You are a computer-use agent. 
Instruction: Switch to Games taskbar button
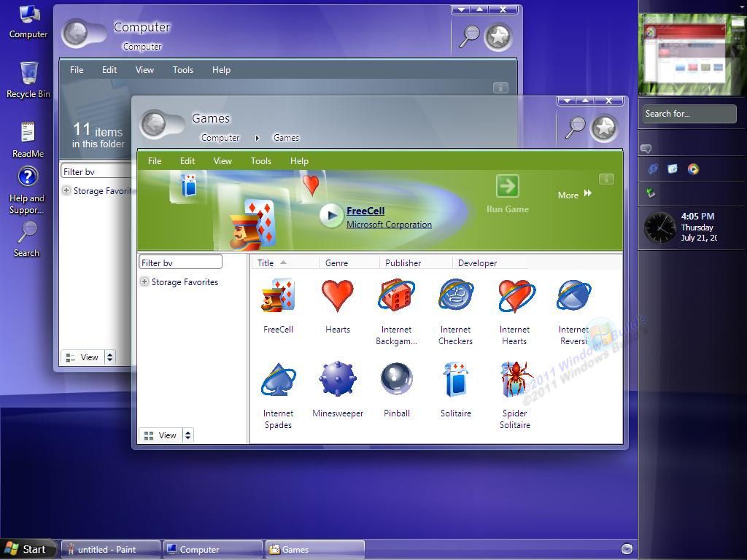point(315,549)
